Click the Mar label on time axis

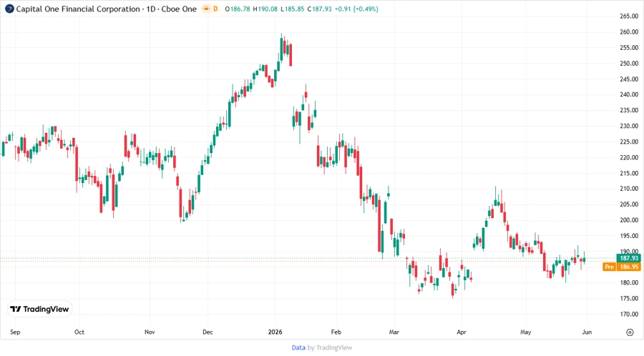pos(394,332)
